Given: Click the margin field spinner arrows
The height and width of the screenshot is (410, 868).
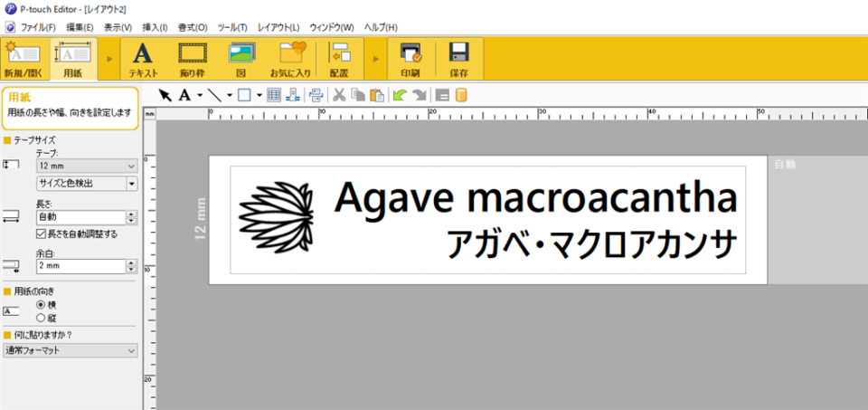Looking at the screenshot, I should pyautogui.click(x=132, y=266).
